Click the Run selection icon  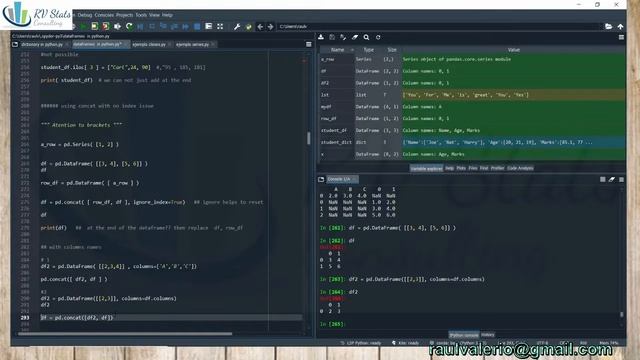118,27
